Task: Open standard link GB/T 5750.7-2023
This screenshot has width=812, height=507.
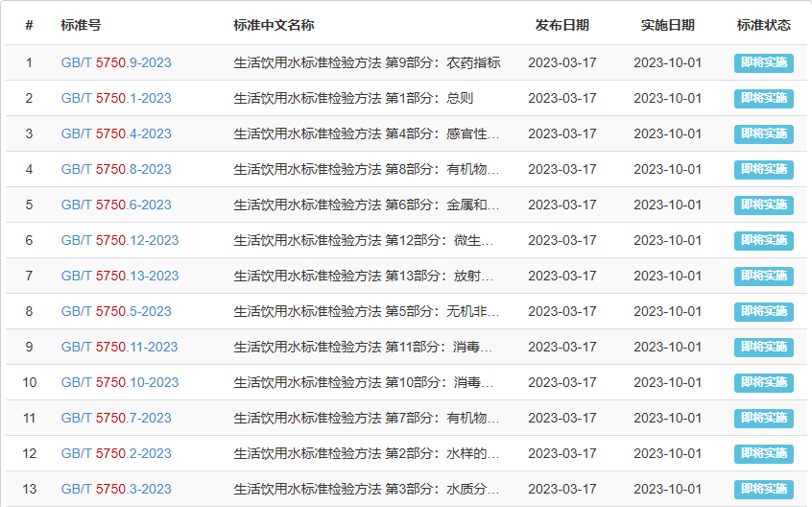Action: [116, 418]
